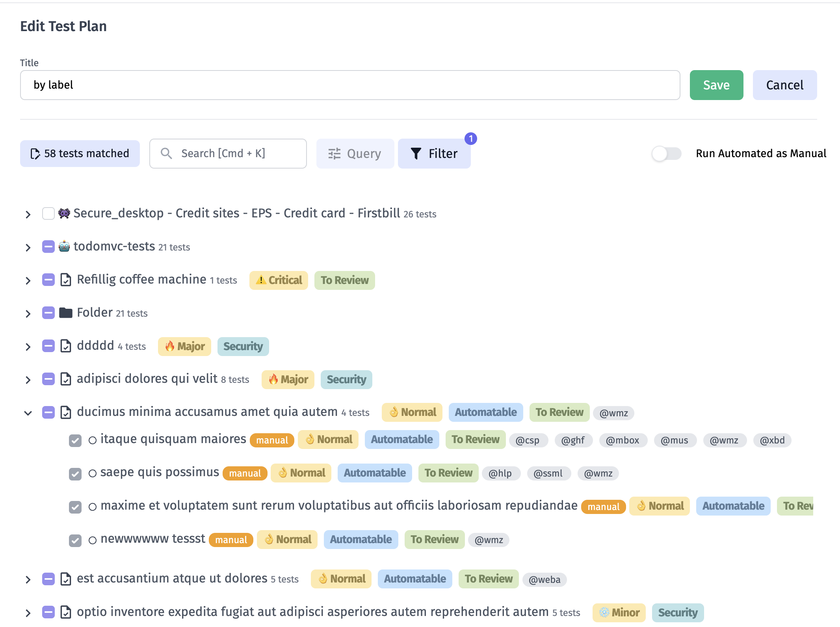The height and width of the screenshot is (627, 840).
Task: Click the Critical label on Refillig coffee machine
Action: [x=279, y=280]
